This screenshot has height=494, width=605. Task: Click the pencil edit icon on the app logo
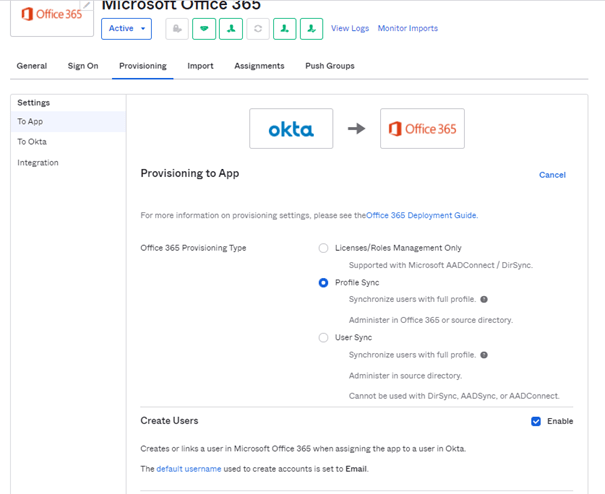[86, 5]
